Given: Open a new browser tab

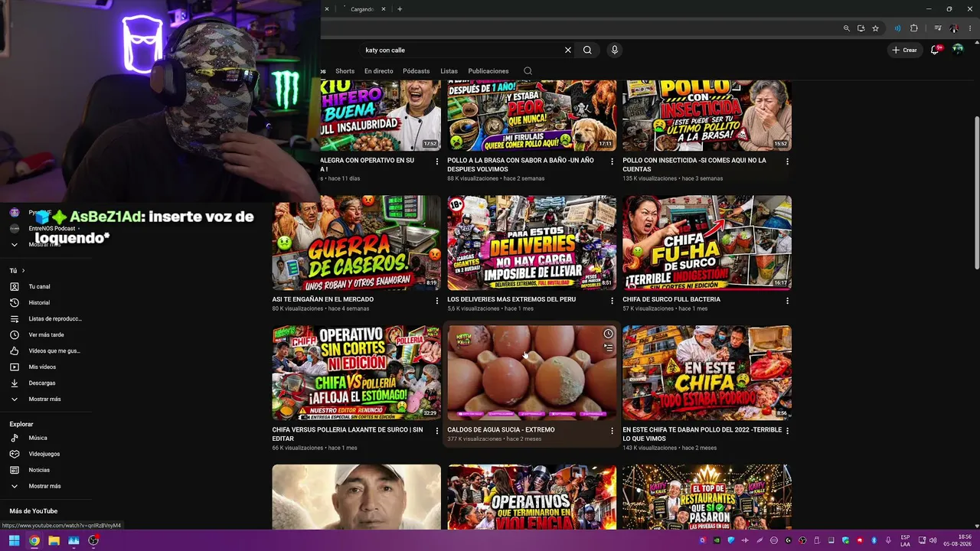Looking at the screenshot, I should coord(400,9).
